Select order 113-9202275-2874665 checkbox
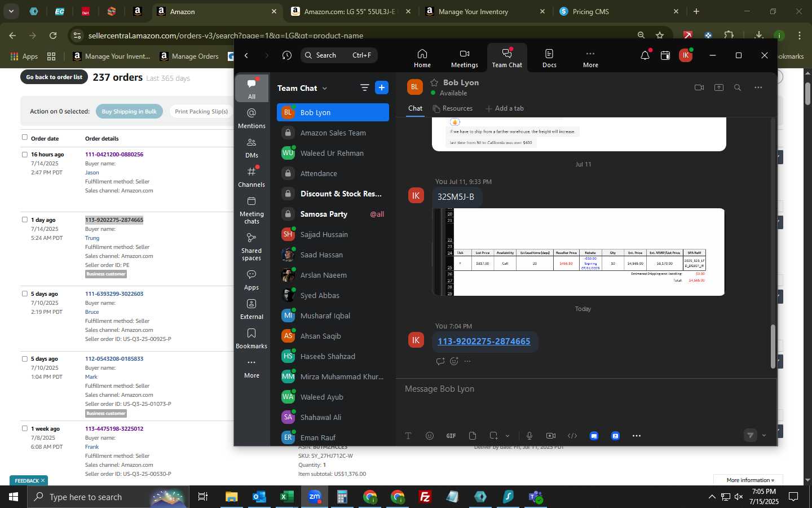This screenshot has height=508, width=812. point(25,220)
